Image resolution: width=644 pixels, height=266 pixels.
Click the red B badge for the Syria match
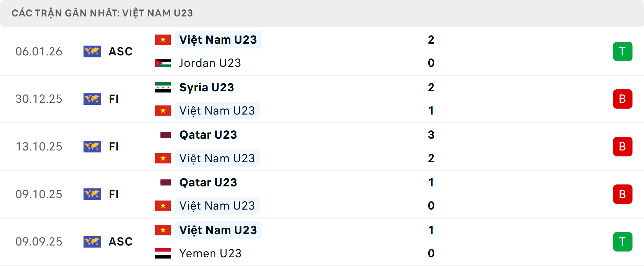(623, 99)
